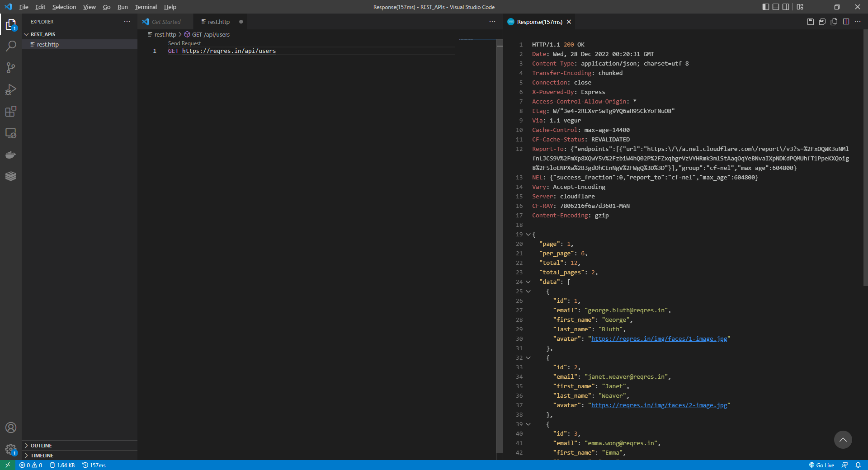Open the Edit menu
The height and width of the screenshot is (470, 868).
click(40, 7)
